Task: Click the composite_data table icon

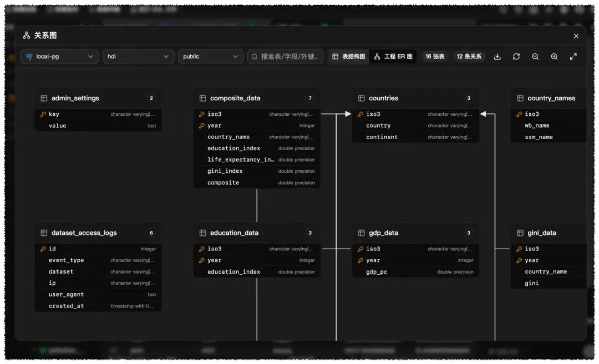Action: [x=202, y=98]
